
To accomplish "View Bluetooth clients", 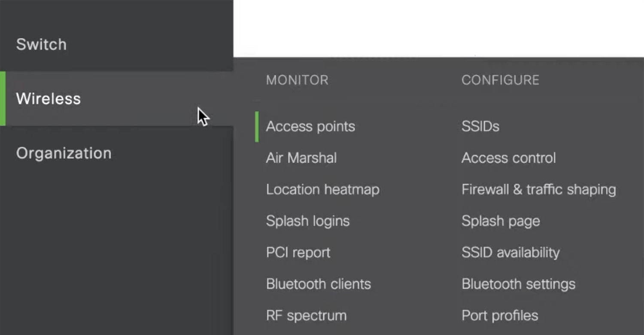I will click(x=319, y=283).
